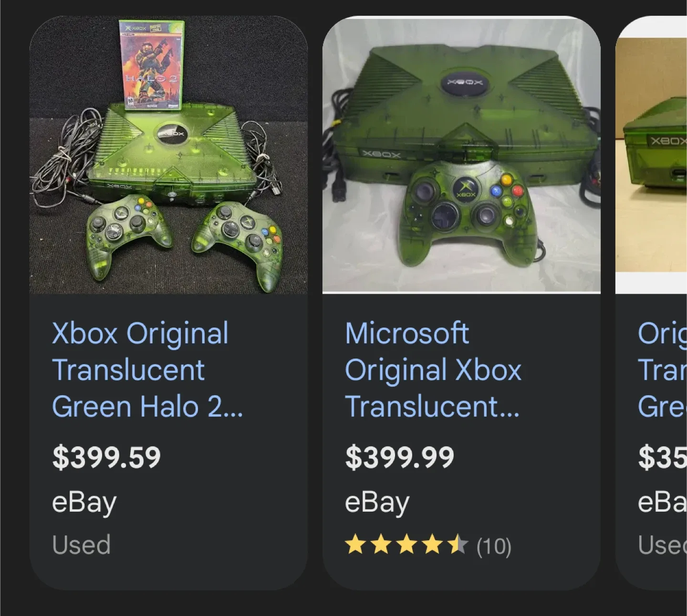The width and height of the screenshot is (687, 616).
Task: Select the Used condition label on first card
Action: click(82, 544)
